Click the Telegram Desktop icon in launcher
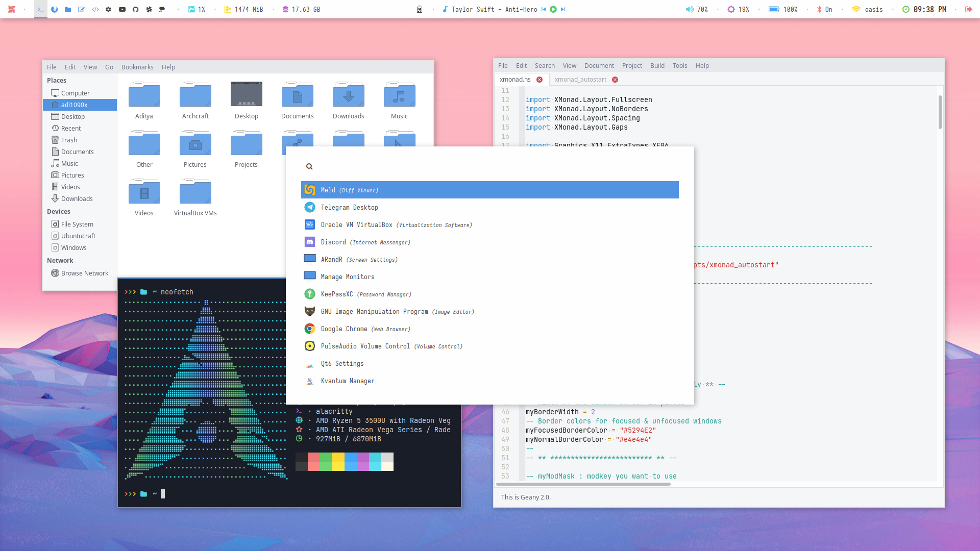 point(310,208)
